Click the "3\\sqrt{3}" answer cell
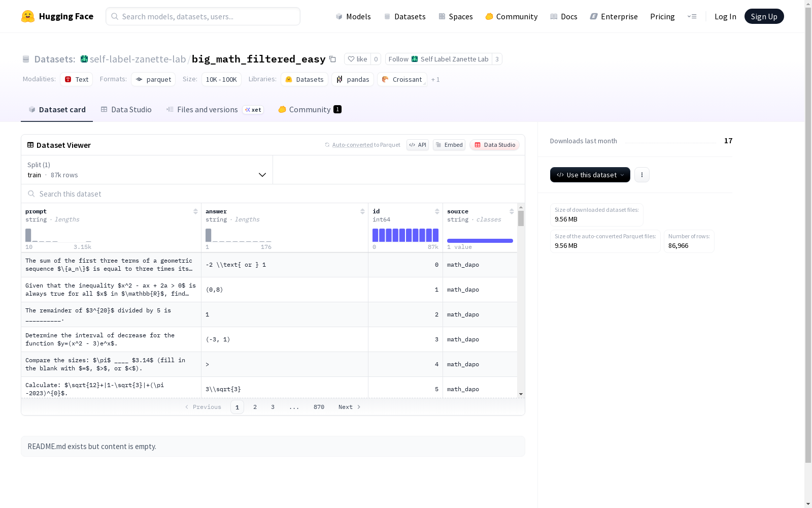 [x=285, y=389]
